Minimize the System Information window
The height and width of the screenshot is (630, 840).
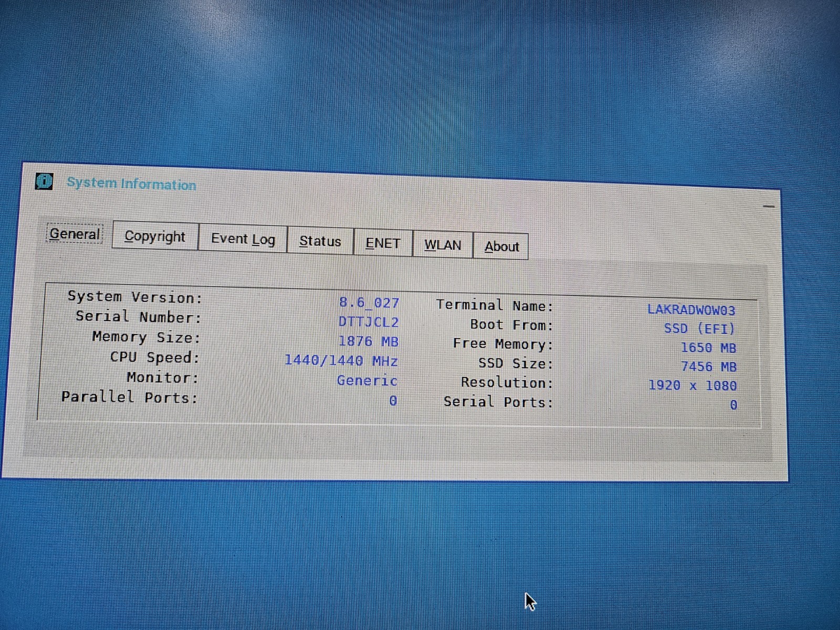point(769,206)
